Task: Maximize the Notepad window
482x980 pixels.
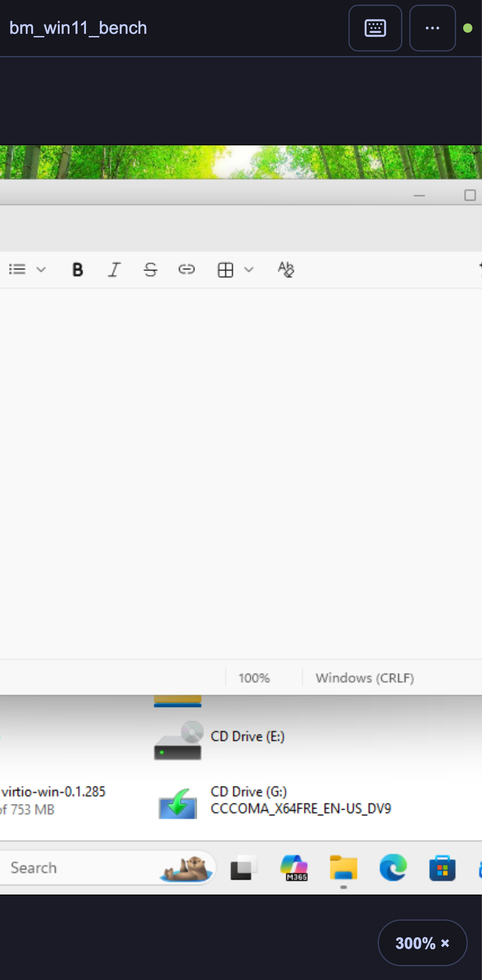Action: click(x=470, y=195)
